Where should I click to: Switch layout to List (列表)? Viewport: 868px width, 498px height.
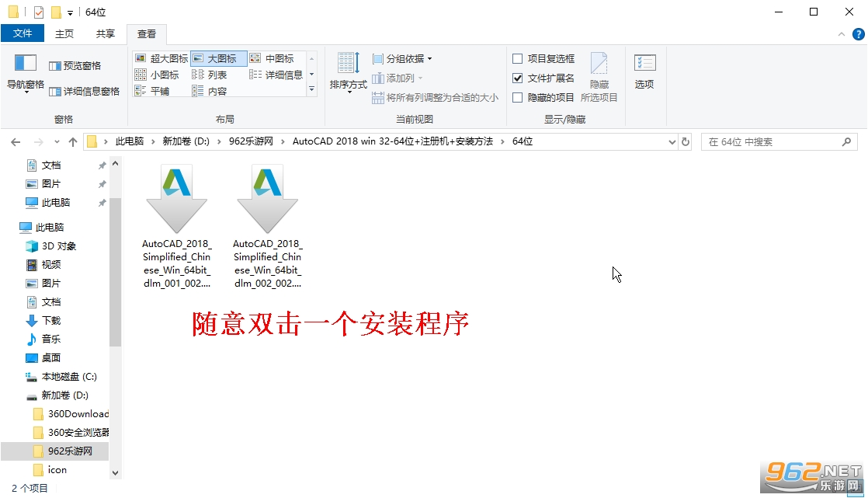[x=210, y=75]
